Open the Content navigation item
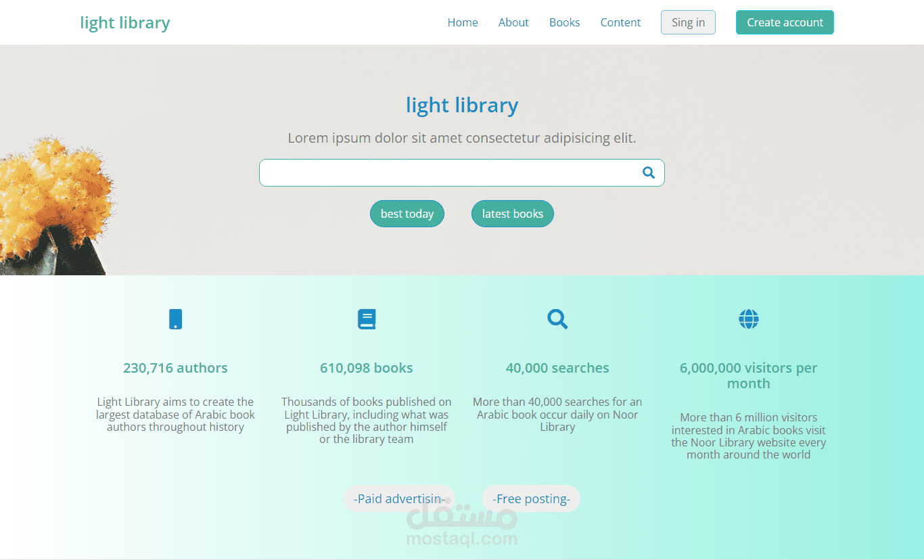Viewport: 924px width, 560px height. [x=620, y=22]
